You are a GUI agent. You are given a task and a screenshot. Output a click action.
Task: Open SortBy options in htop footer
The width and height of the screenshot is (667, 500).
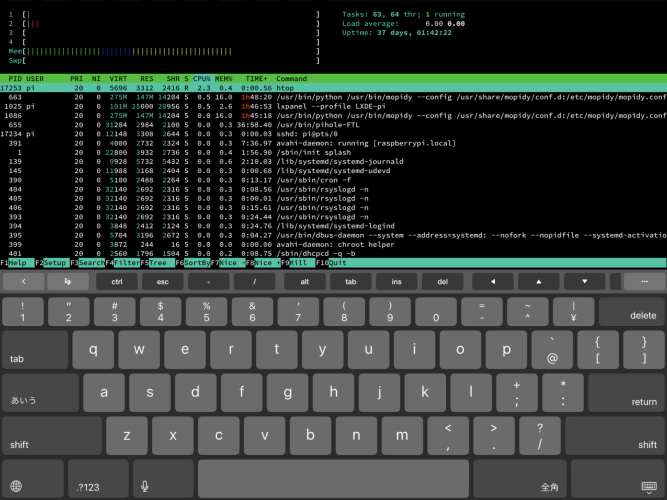(195, 262)
